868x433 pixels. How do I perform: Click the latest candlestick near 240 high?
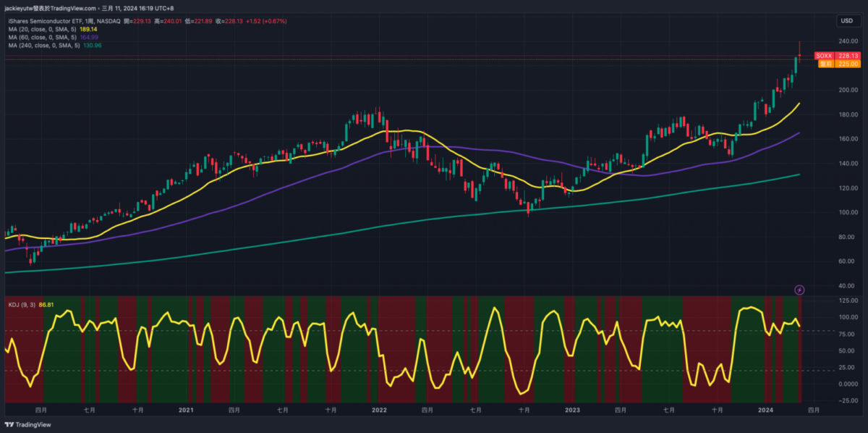pos(799,55)
